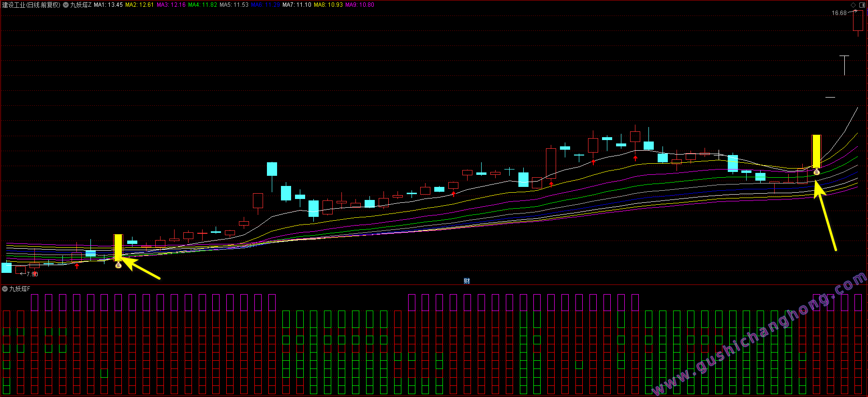868x397 pixels.
Task: Click the money bag signal under the left yellow candle
Action: pos(118,265)
